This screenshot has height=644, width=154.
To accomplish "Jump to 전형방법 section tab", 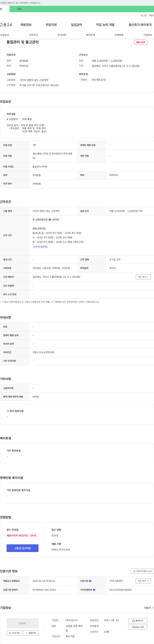I will [x=119, y=35].
